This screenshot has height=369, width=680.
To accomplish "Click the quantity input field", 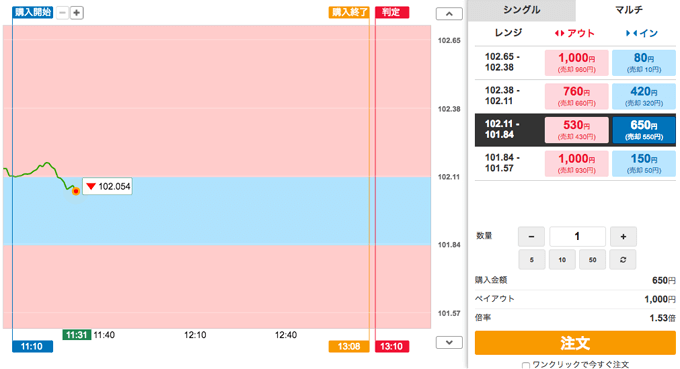I will [577, 236].
